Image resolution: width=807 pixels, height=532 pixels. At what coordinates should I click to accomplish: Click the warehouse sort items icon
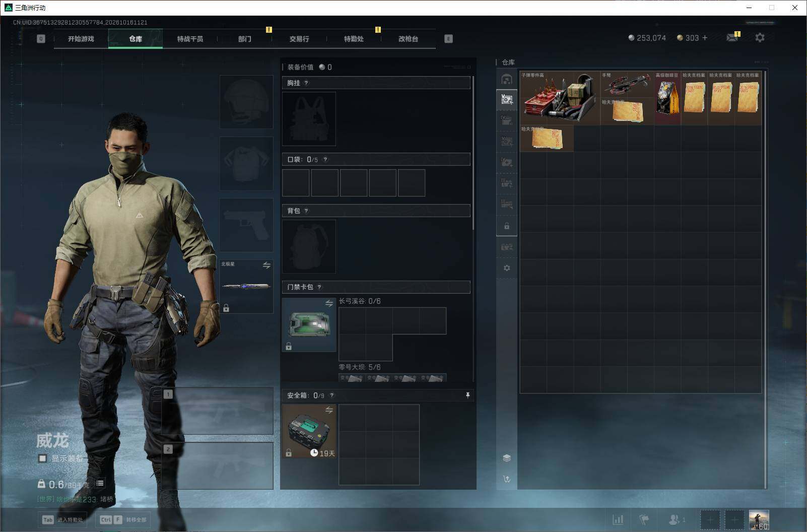[x=507, y=479]
